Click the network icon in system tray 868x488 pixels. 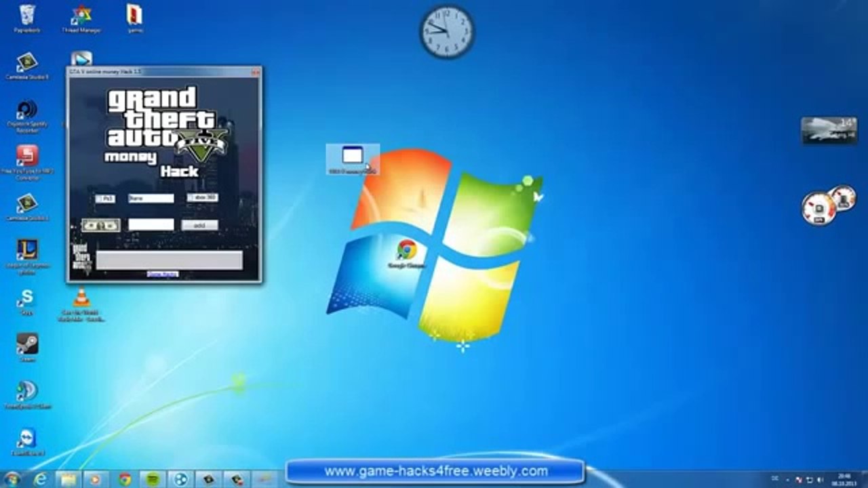809,479
